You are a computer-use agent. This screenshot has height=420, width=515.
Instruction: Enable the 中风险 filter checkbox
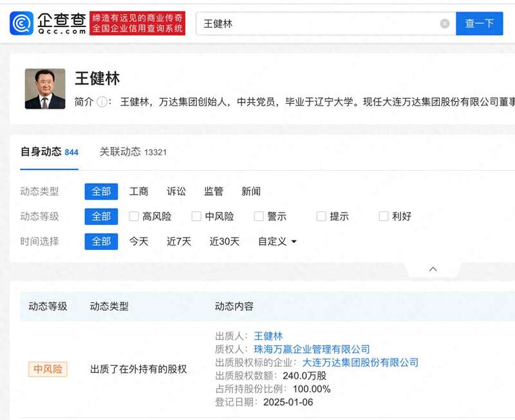196,216
